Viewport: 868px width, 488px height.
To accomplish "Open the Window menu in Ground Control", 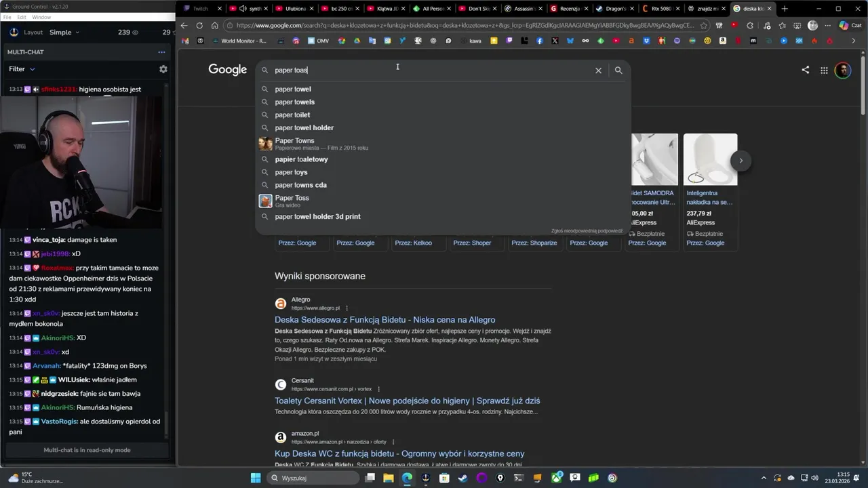I will click(41, 17).
